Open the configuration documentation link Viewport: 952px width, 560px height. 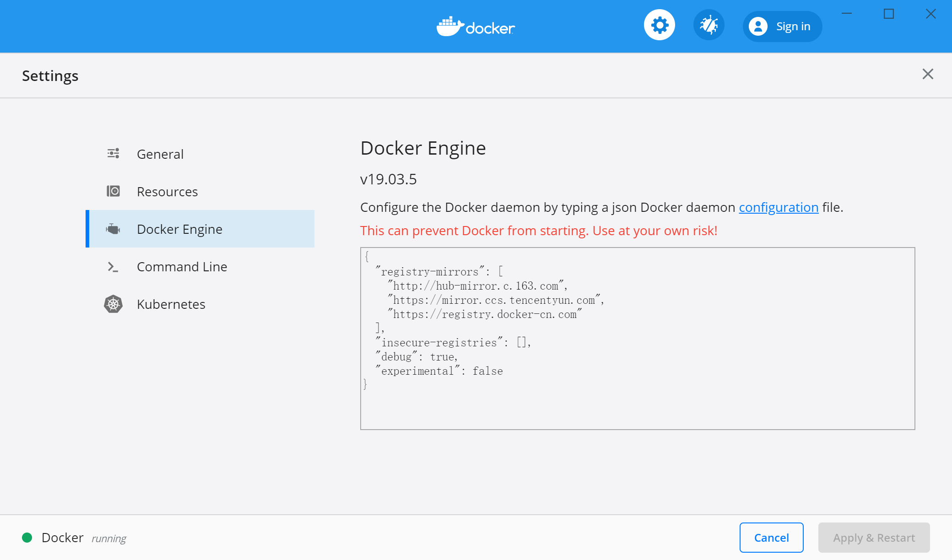(x=779, y=207)
